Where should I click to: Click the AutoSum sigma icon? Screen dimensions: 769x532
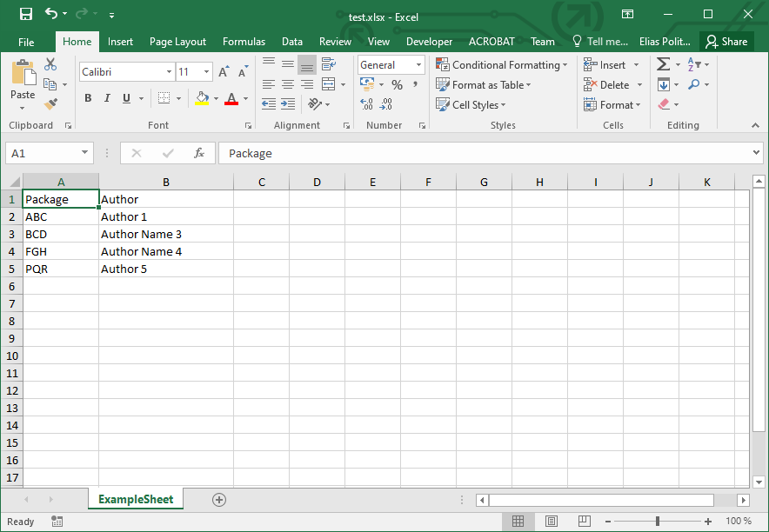pos(663,64)
